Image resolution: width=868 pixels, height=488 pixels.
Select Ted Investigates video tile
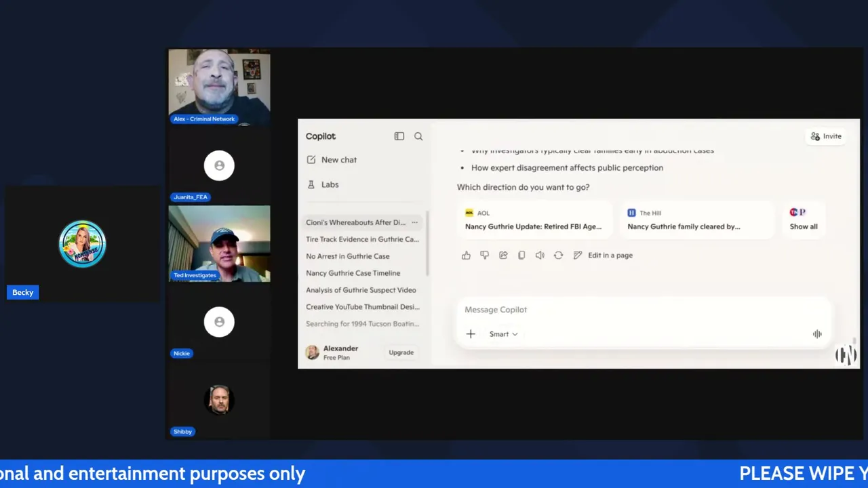[219, 243]
